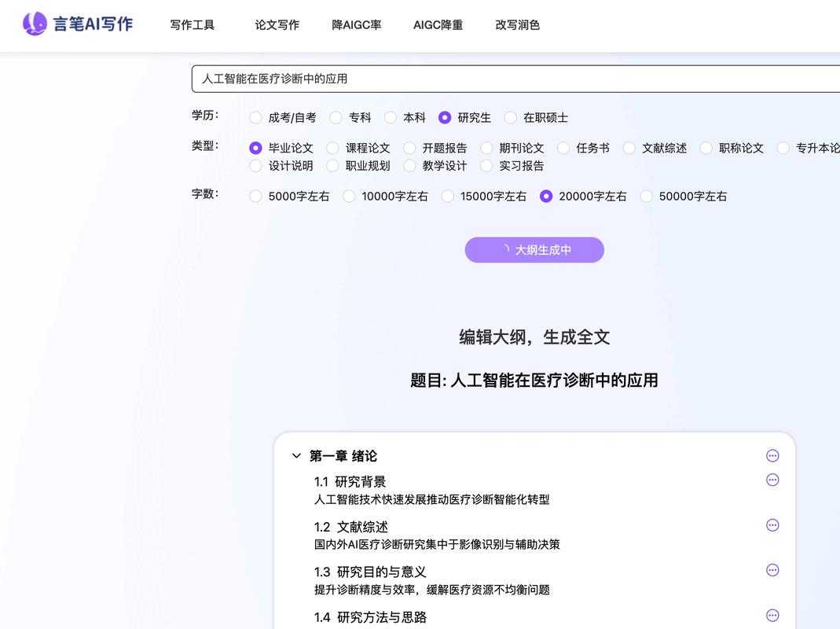Click the 言笔AI写作 logo icon
This screenshot has width=840, height=629.
pos(35,24)
